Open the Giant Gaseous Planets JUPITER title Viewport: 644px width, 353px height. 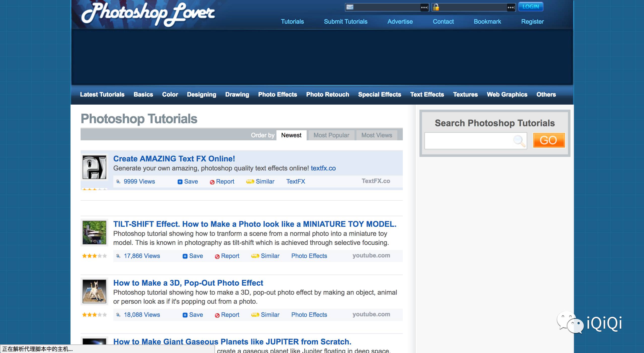232,342
